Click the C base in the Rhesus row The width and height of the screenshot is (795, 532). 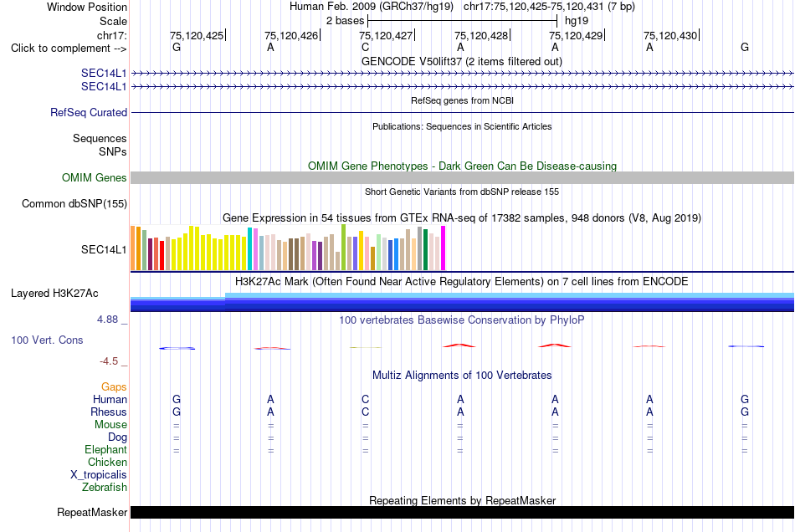(x=366, y=412)
